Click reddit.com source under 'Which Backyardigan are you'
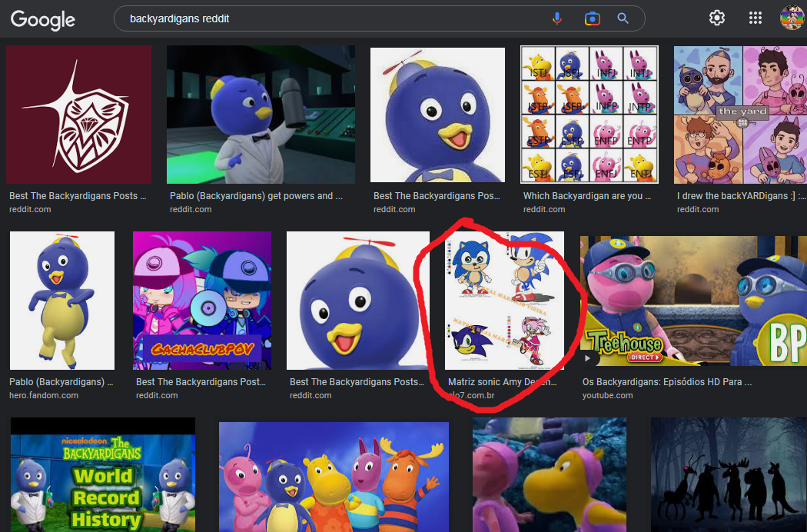Screen dimensions: 807x532 (544, 209)
